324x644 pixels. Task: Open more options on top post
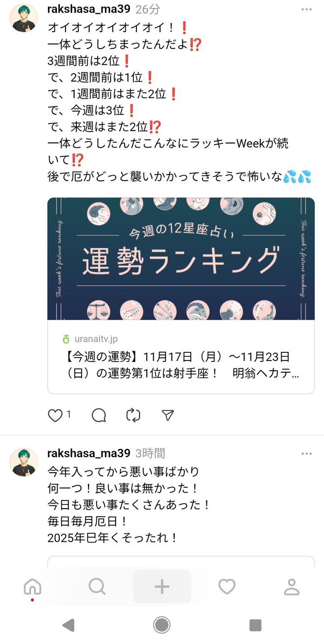pyautogui.click(x=306, y=10)
